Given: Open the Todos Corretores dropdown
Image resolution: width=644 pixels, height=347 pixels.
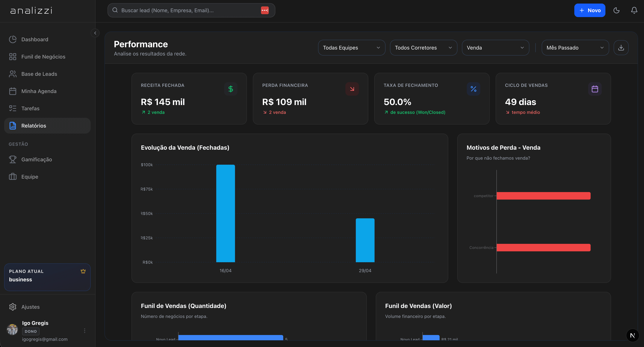Looking at the screenshot, I should click(424, 48).
